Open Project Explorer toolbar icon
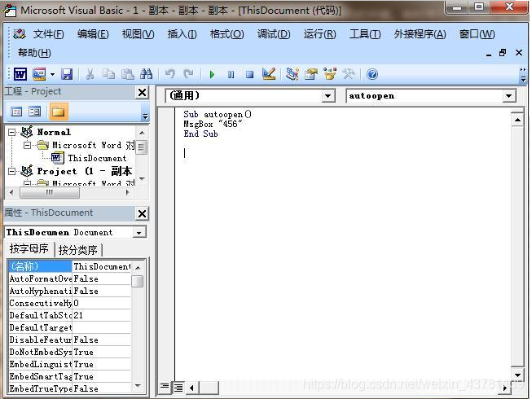The height and width of the screenshot is (399, 532). click(x=292, y=74)
